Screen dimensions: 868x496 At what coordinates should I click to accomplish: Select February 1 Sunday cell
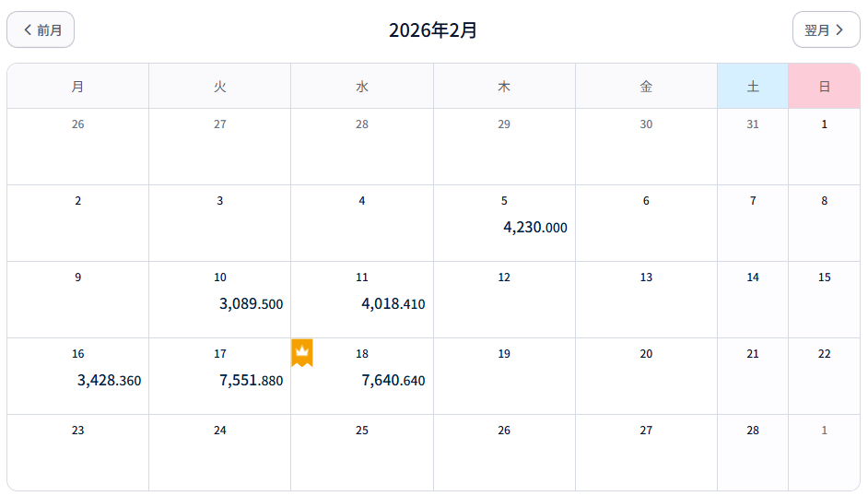[824, 146]
